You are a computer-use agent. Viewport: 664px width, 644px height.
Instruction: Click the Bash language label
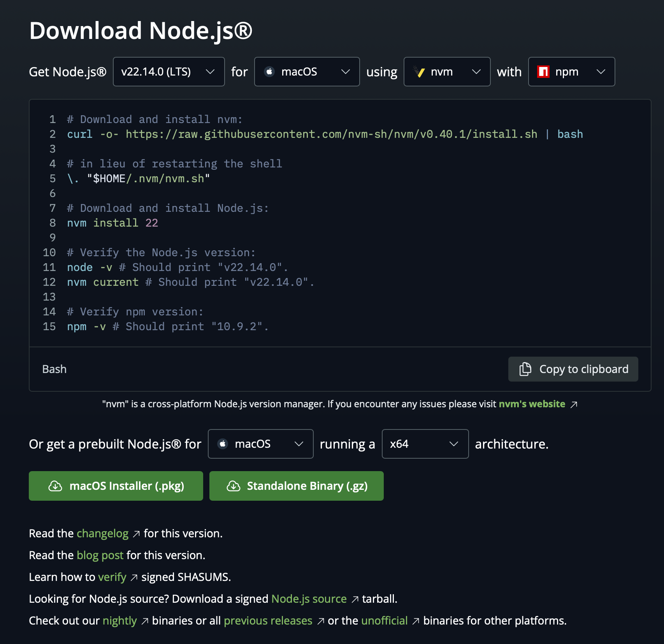[x=54, y=369]
